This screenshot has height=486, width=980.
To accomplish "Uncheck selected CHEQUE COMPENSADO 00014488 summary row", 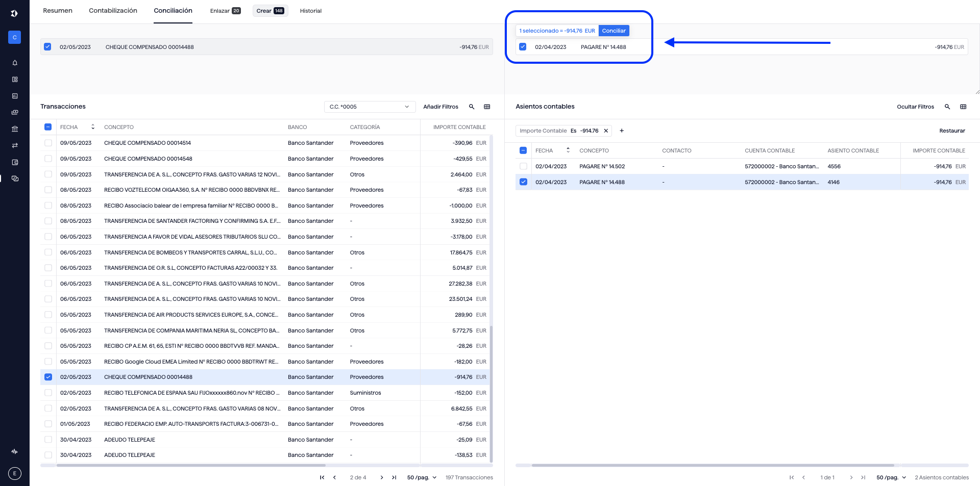I will pyautogui.click(x=47, y=46).
